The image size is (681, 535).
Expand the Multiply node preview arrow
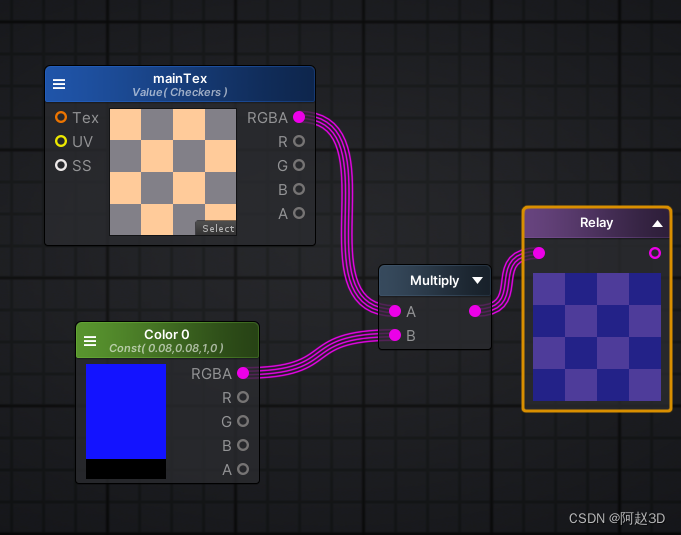477,280
